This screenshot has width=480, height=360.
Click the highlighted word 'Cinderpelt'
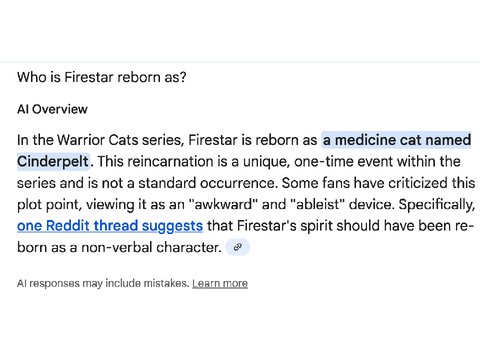[53, 162]
